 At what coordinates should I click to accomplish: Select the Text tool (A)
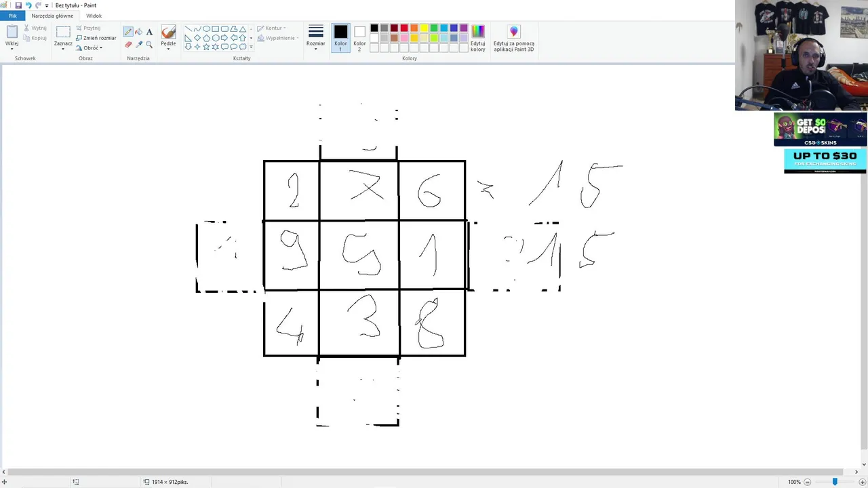[x=149, y=32]
